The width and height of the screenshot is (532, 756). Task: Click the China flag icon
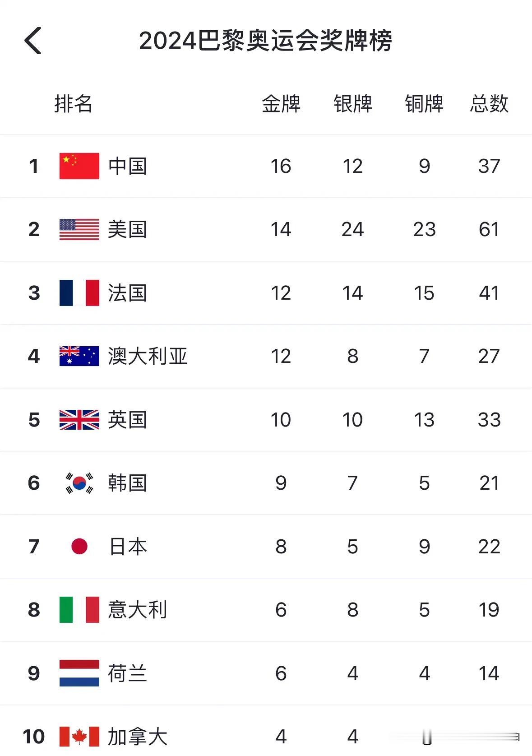pos(79,166)
